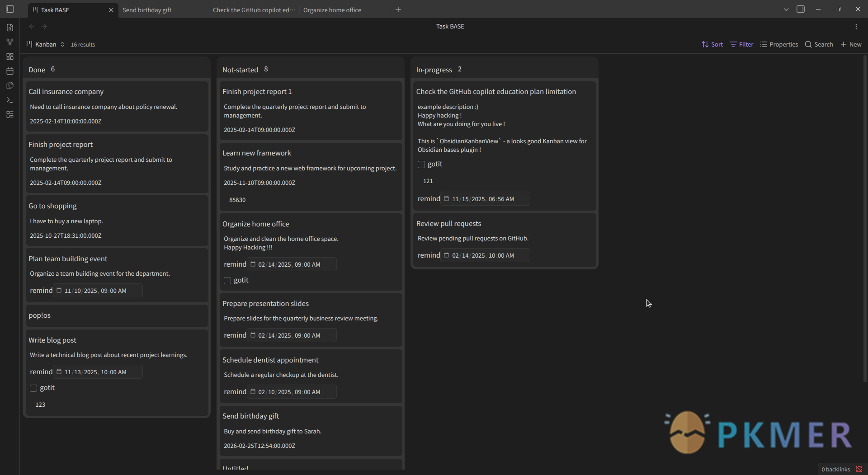This screenshot has height=475, width=868.
Task: Edit GitHub copilot card remind date 11/15/2025
Action: [x=485, y=199]
